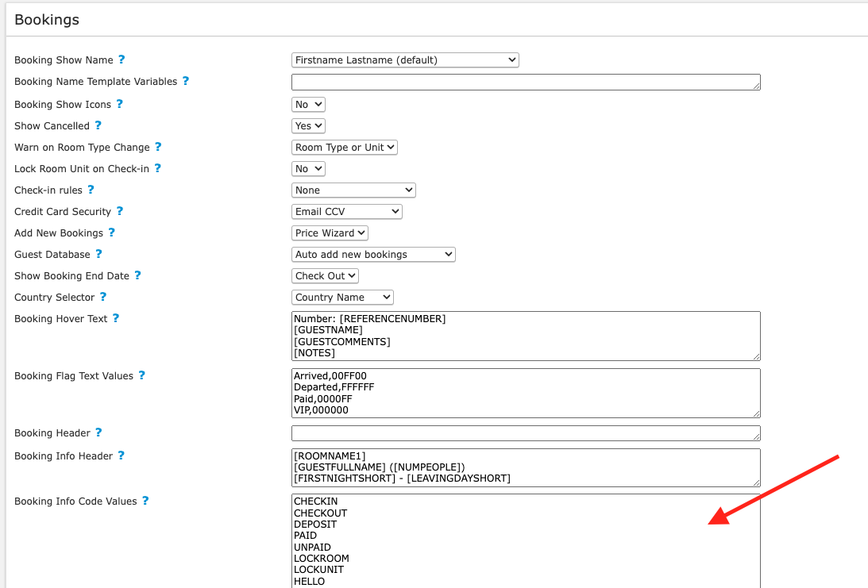Click into the Booking Hover Text textarea
868x588 pixels.
click(x=526, y=336)
